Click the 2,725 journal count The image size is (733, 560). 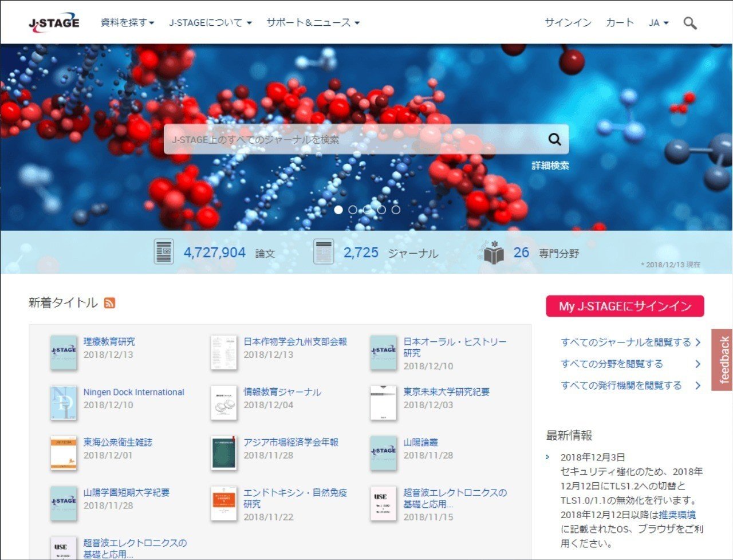click(361, 253)
